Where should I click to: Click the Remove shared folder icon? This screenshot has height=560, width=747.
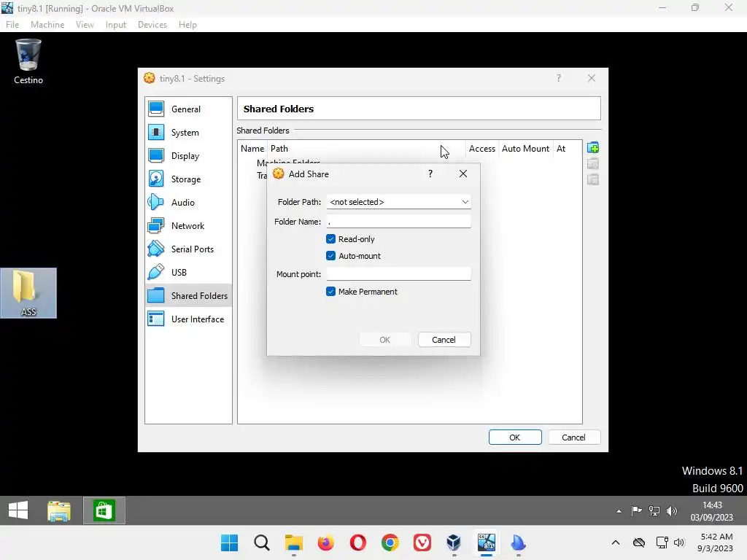[592, 179]
